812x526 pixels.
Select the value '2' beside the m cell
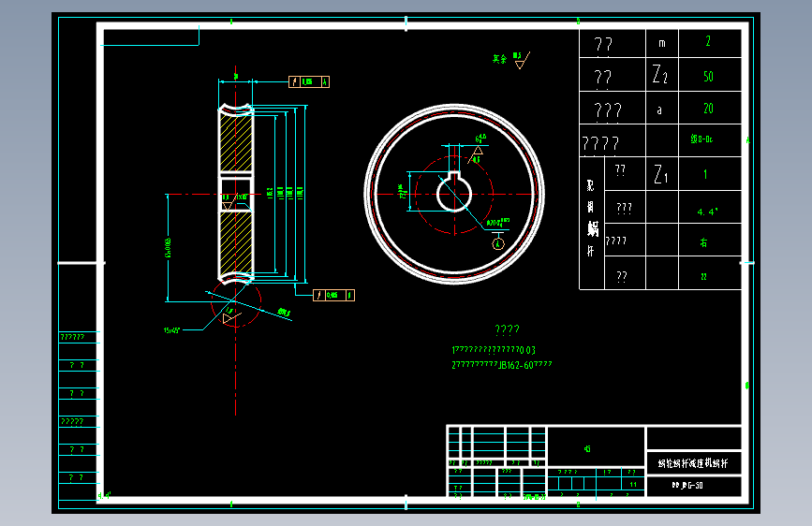point(708,41)
